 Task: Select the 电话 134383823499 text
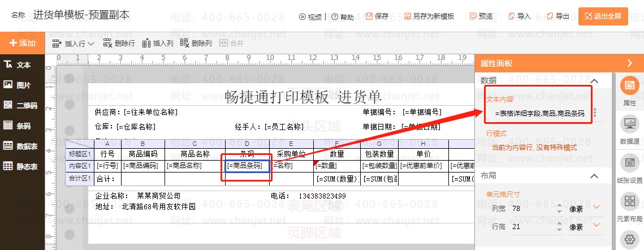(308, 196)
